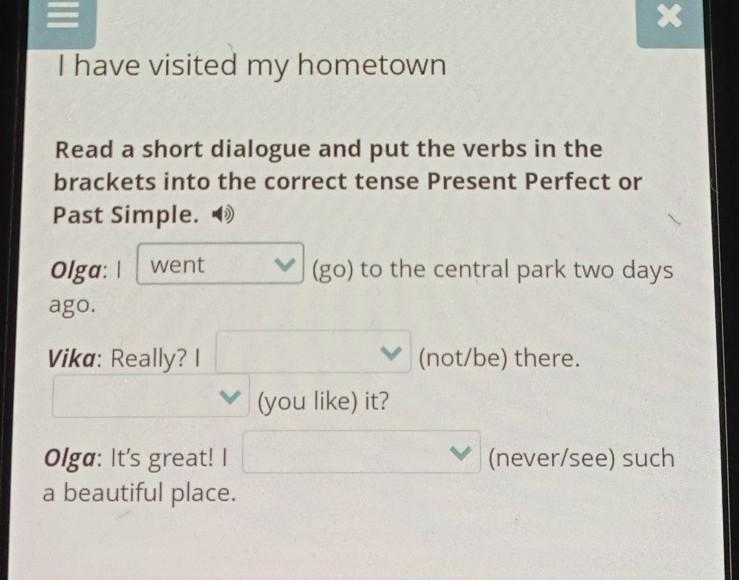The height and width of the screenshot is (580, 739).
Task: Click the "(go)" verb hint
Action: tap(330, 270)
